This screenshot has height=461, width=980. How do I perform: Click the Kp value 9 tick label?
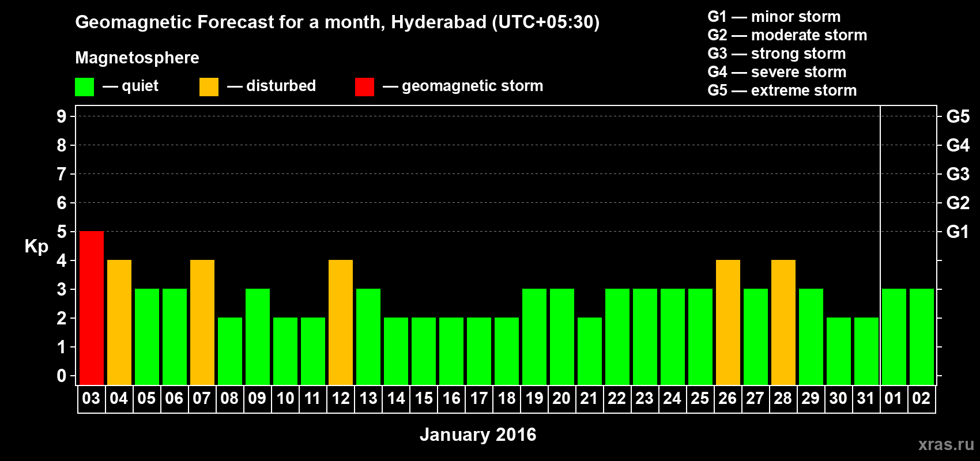(62, 116)
